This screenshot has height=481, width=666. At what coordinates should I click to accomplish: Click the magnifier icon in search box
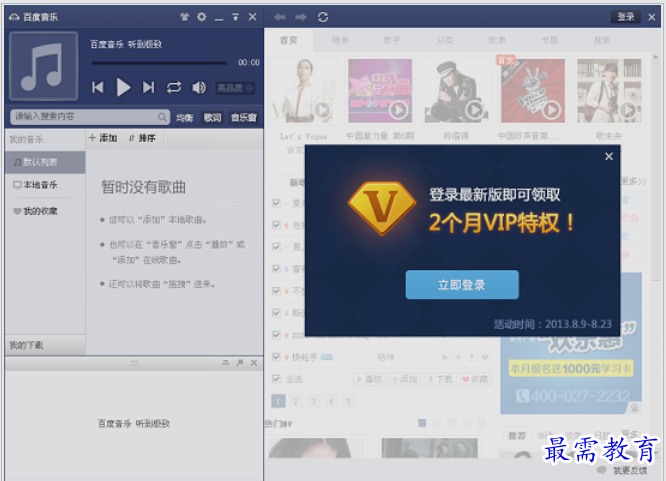[x=162, y=117]
